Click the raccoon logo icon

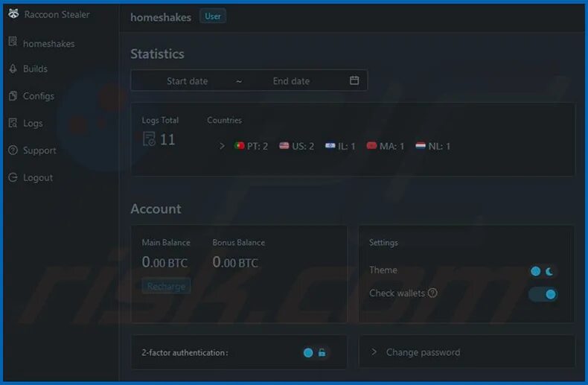[13, 13]
